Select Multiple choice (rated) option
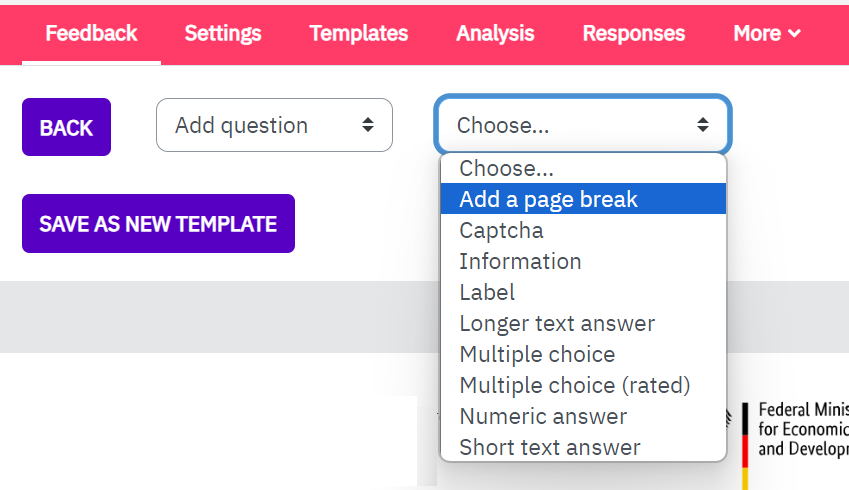Image resolution: width=849 pixels, height=490 pixels. pos(583,385)
